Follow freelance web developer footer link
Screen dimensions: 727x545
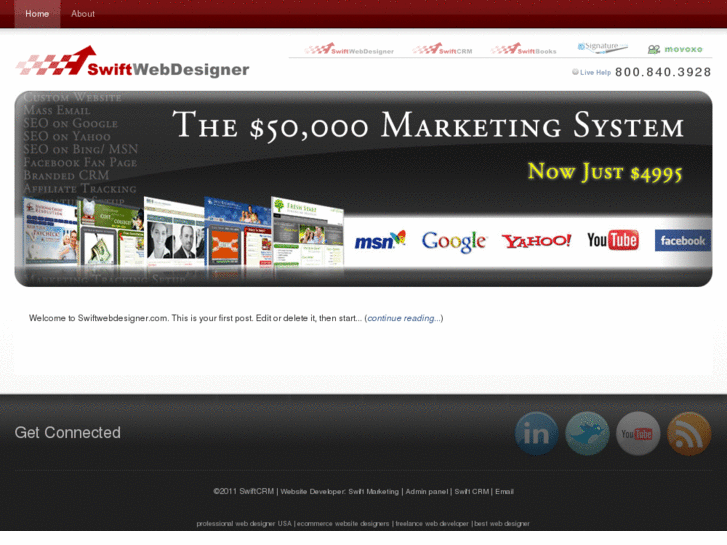pyautogui.click(x=432, y=524)
